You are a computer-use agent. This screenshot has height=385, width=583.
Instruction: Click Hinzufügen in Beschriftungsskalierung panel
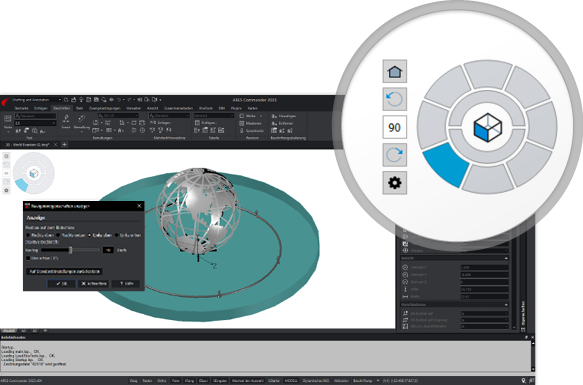283,116
